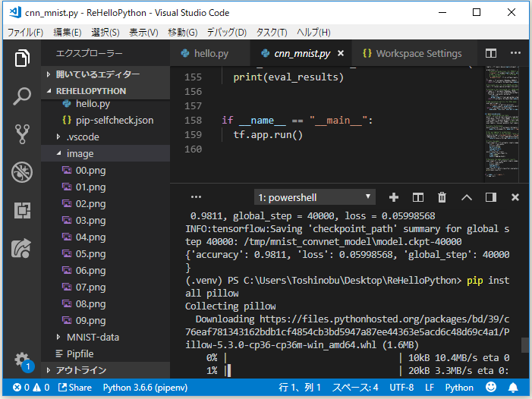Move the panel to the right side
This screenshot has width=532, height=399.
491,197
